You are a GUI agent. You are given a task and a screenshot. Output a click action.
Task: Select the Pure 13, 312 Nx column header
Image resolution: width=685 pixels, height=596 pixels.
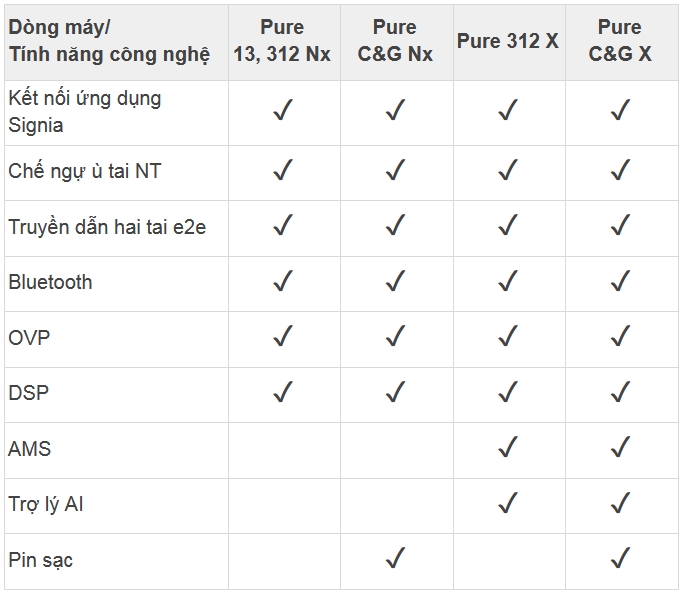coord(282,41)
